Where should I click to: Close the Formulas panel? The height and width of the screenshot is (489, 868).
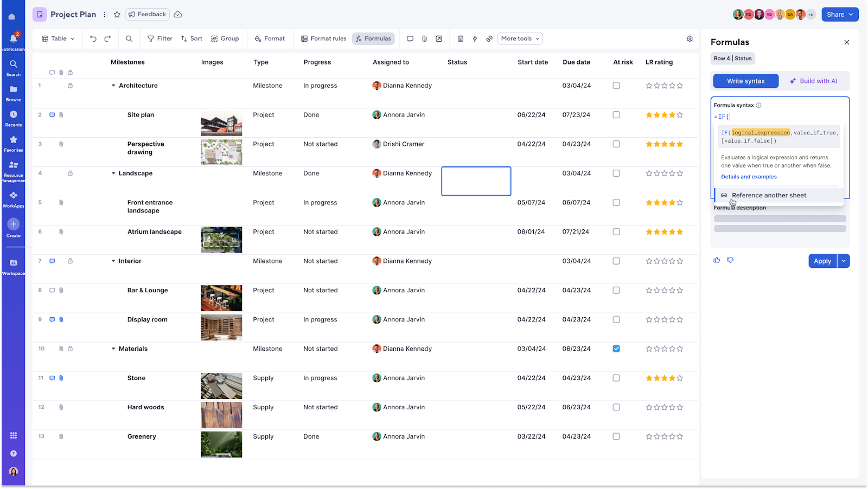tap(847, 42)
